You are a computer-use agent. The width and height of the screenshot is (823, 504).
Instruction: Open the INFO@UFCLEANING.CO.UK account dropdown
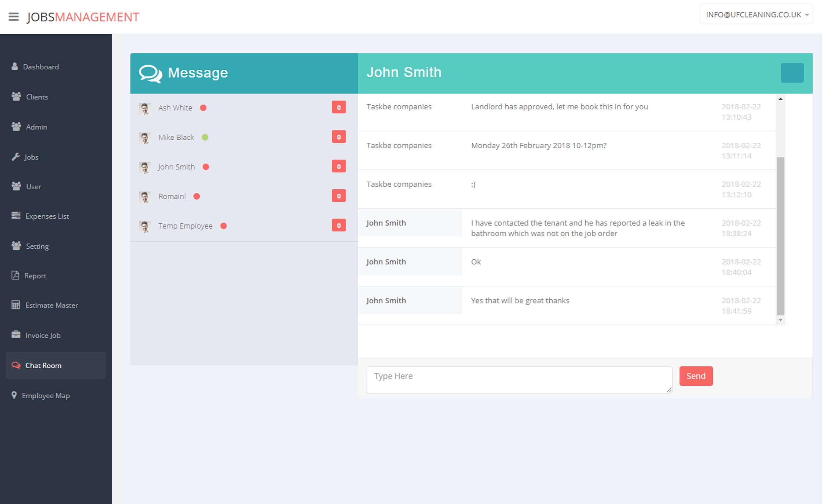pyautogui.click(x=757, y=15)
